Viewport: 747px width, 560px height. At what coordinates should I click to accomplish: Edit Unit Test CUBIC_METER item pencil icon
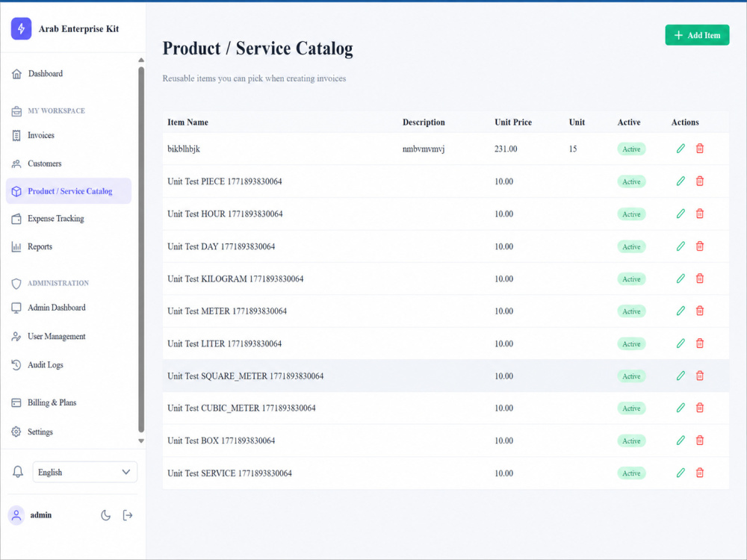coord(681,408)
